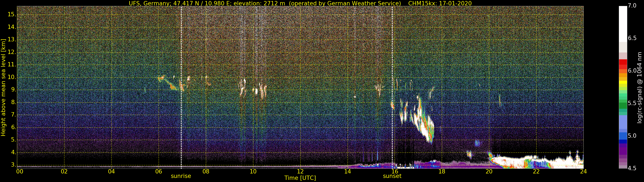The width and height of the screenshot is (644, 182).
Task: Click the '02' time tick label
Action: point(64,172)
